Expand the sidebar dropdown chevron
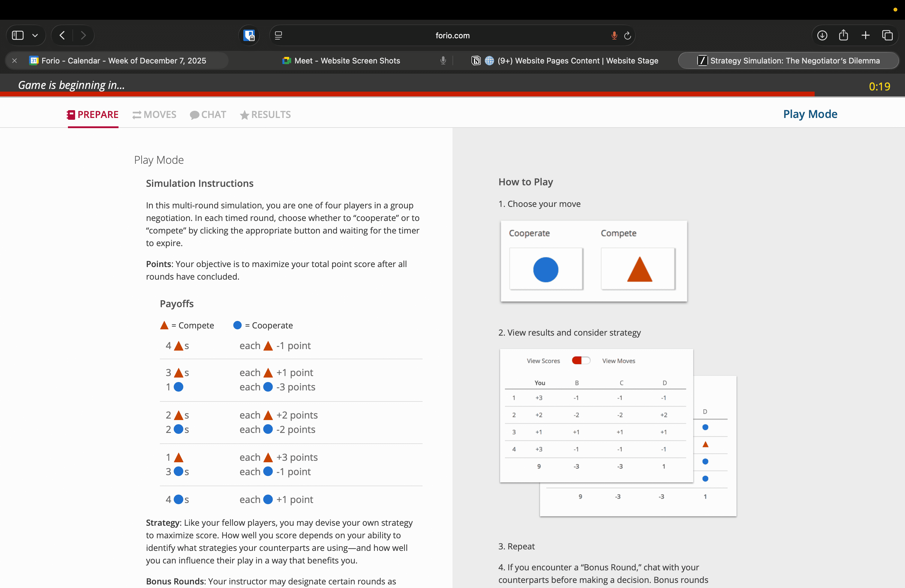This screenshot has width=905, height=588. (x=35, y=35)
